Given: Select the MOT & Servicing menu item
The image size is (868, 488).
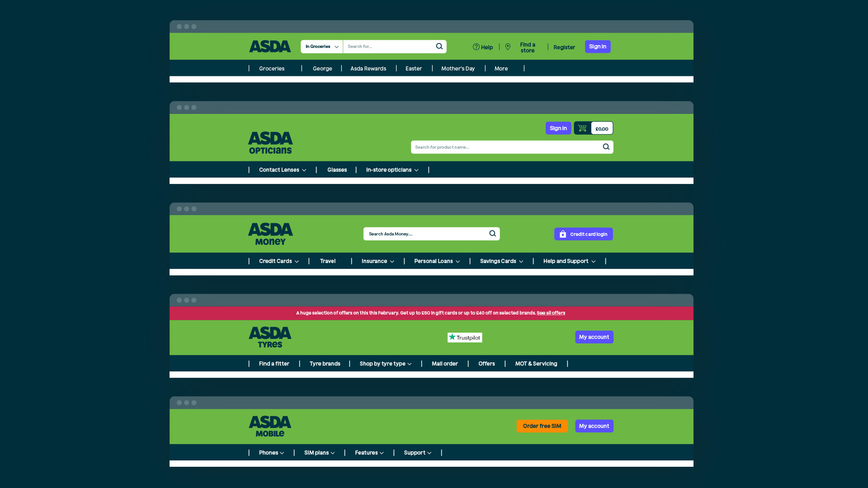Looking at the screenshot, I should (536, 364).
